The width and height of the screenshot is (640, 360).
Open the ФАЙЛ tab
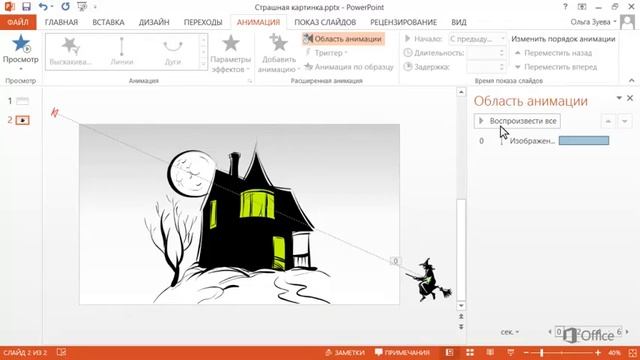18,22
